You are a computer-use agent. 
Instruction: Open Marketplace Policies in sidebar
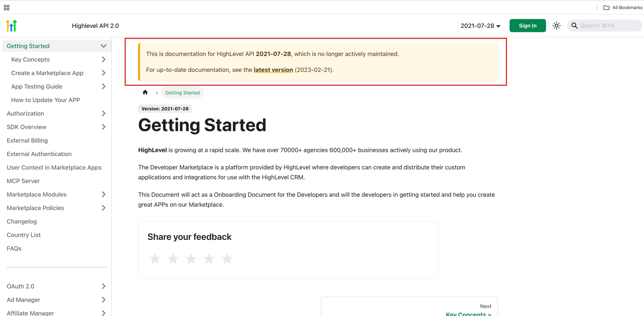(35, 208)
